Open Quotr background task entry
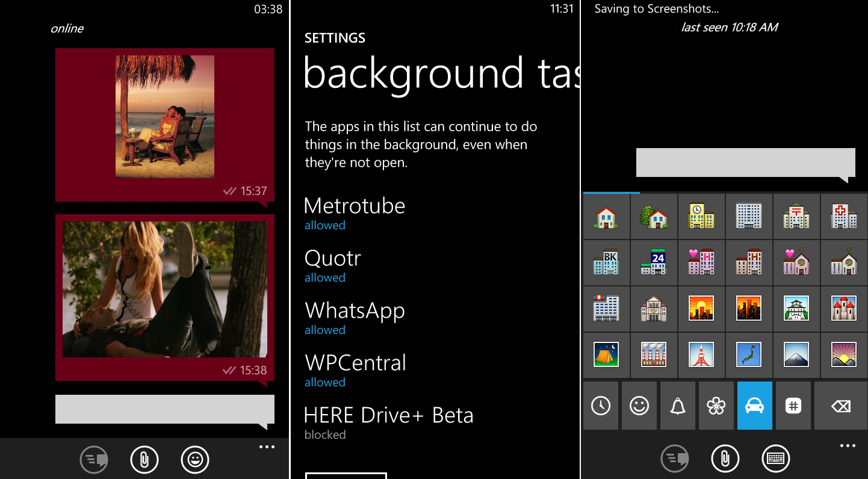Screen dimensions: 868x479 click(333, 265)
